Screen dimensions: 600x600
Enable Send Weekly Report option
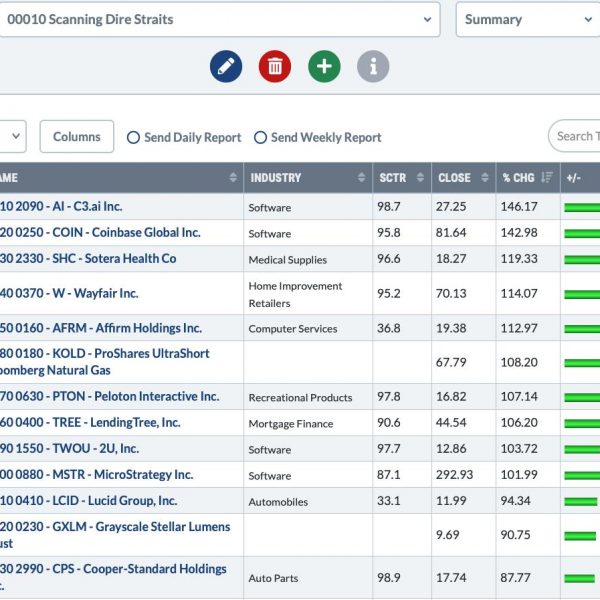(261, 138)
